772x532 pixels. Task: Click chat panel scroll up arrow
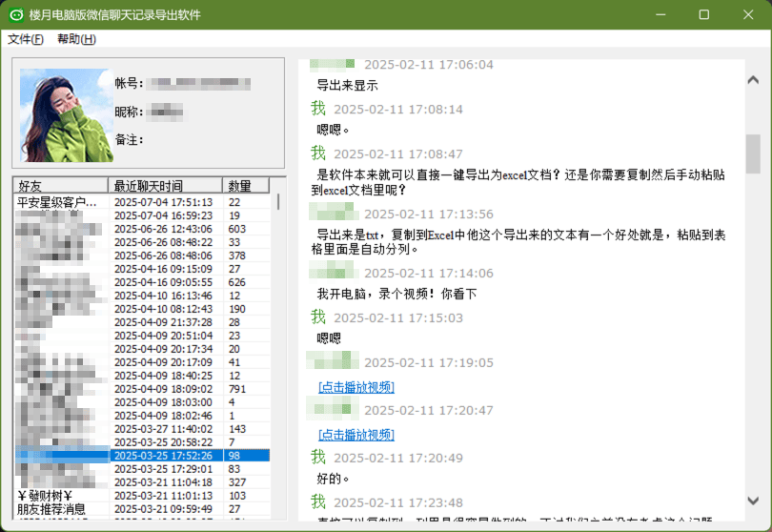tap(753, 80)
